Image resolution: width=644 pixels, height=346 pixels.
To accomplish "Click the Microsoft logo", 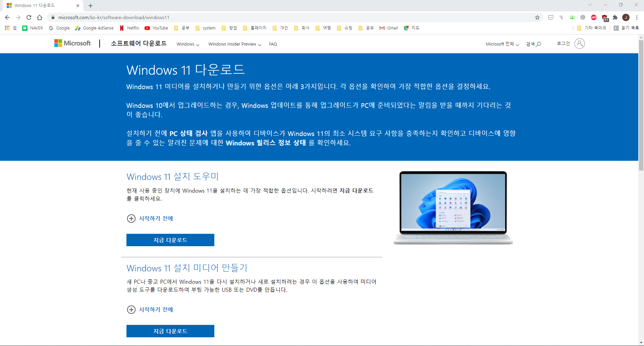I will 72,43.
